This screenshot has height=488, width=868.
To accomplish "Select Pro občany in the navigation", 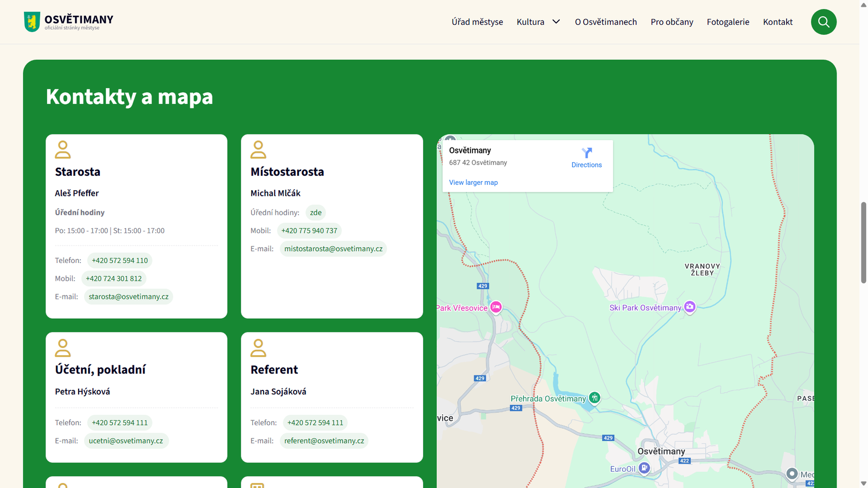I will 672,22.
